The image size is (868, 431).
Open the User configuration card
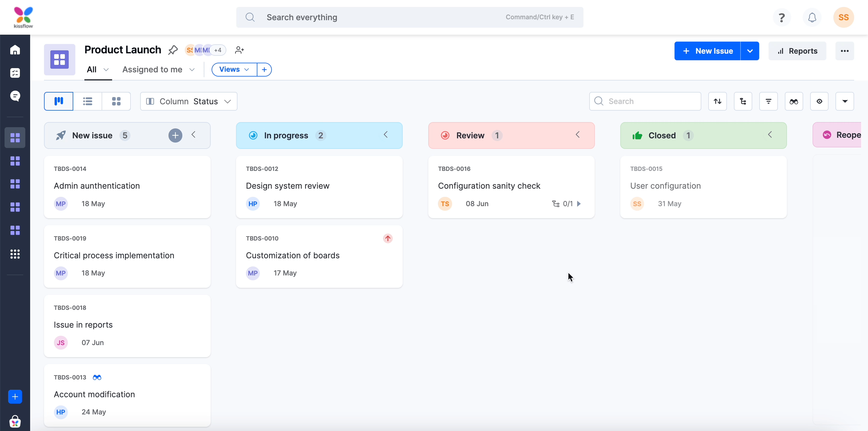[x=703, y=187]
